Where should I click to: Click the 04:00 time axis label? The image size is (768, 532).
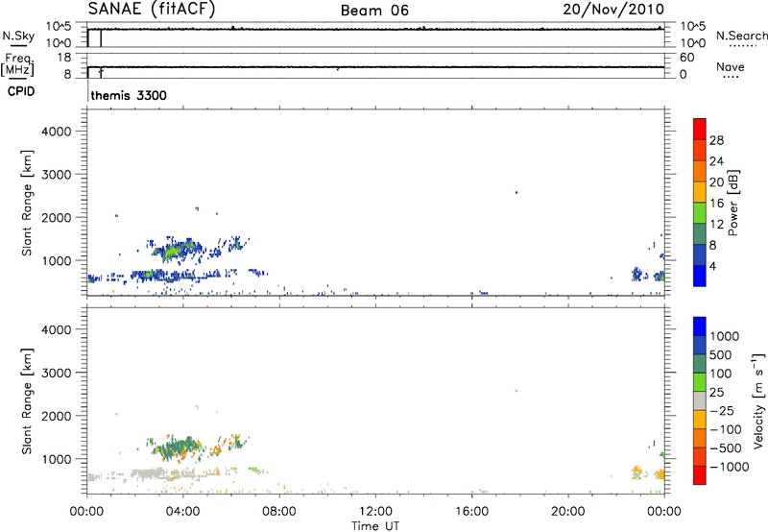click(x=182, y=512)
